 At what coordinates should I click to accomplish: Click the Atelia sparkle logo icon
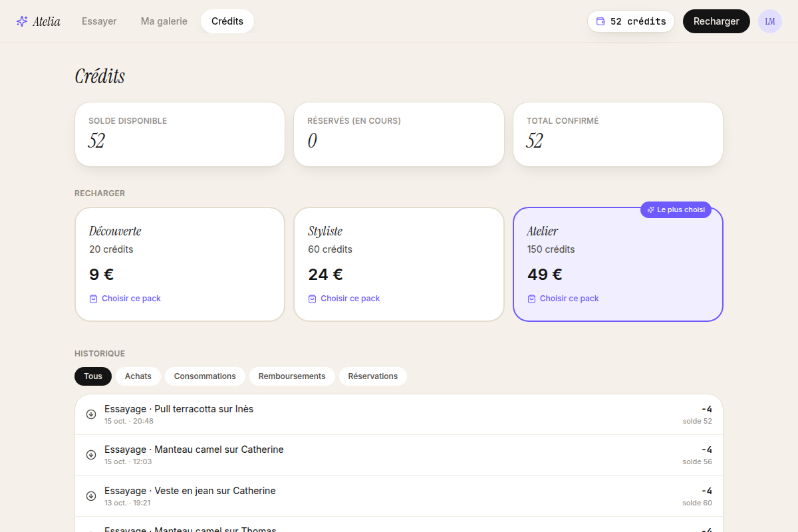22,21
